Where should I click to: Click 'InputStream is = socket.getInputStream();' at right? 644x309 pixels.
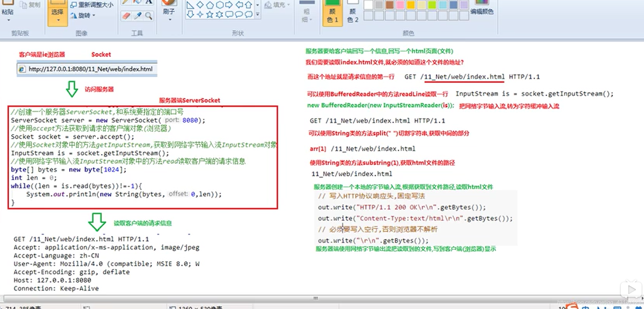click(534, 94)
